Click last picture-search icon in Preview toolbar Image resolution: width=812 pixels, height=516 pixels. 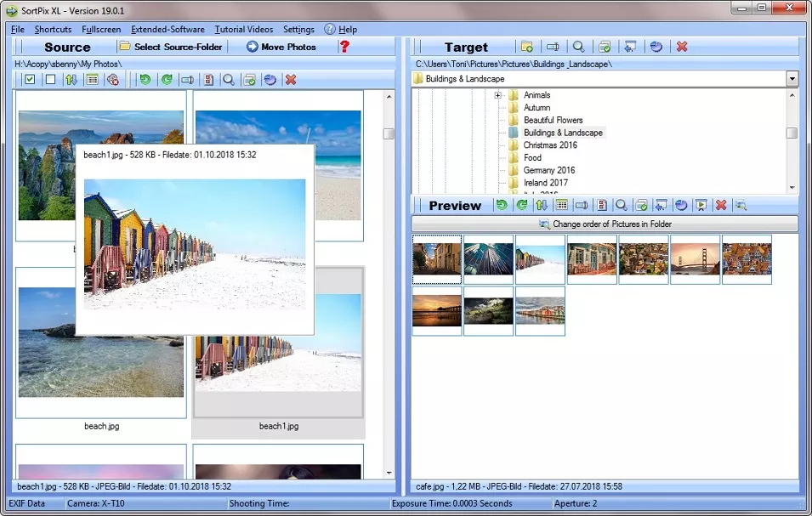[741, 205]
